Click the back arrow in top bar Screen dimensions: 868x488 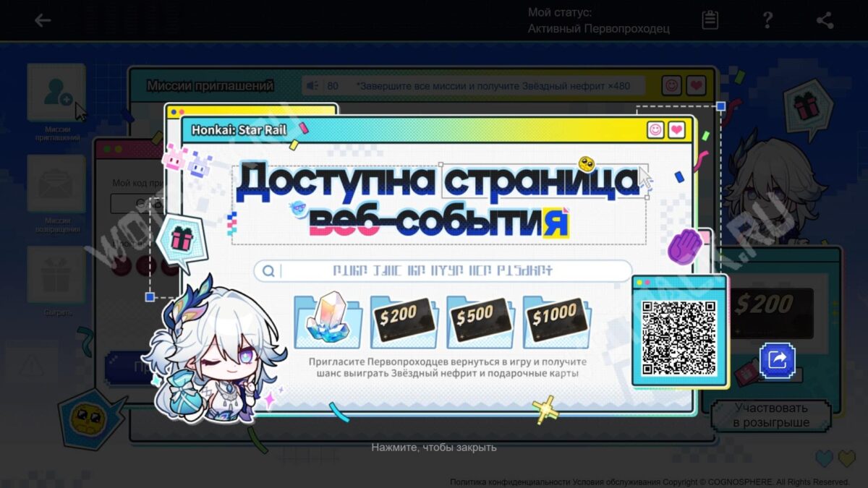click(x=43, y=20)
